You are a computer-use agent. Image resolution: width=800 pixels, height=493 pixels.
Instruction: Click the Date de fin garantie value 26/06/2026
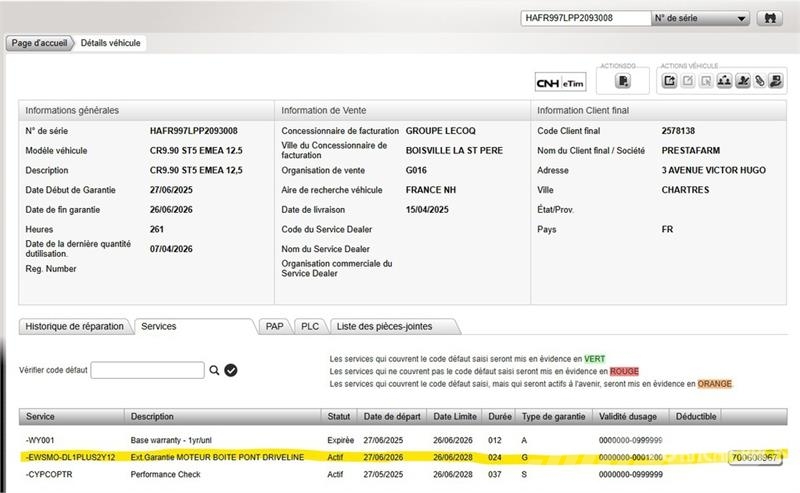point(171,210)
